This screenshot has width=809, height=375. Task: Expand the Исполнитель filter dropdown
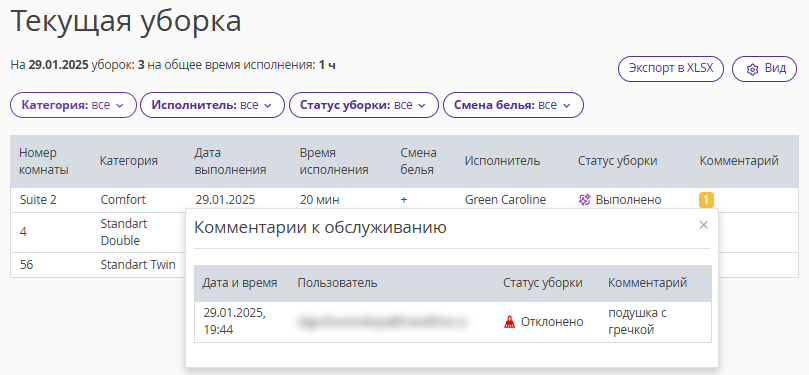click(213, 105)
